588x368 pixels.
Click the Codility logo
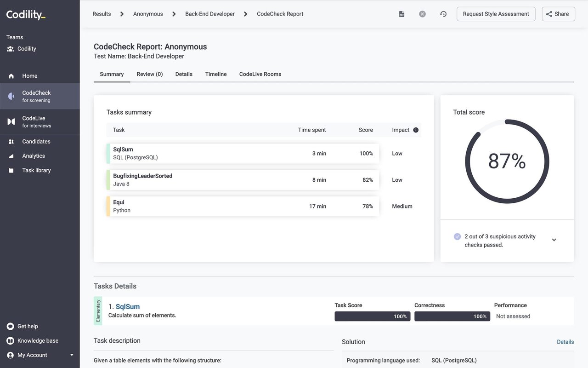[x=26, y=15]
